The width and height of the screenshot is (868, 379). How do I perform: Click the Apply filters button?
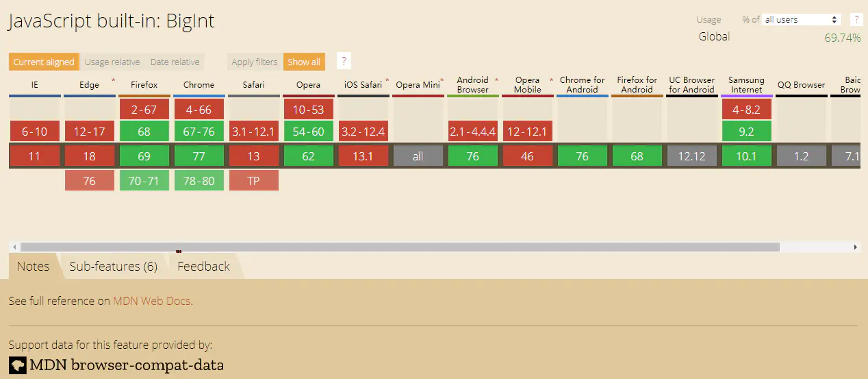pos(254,62)
